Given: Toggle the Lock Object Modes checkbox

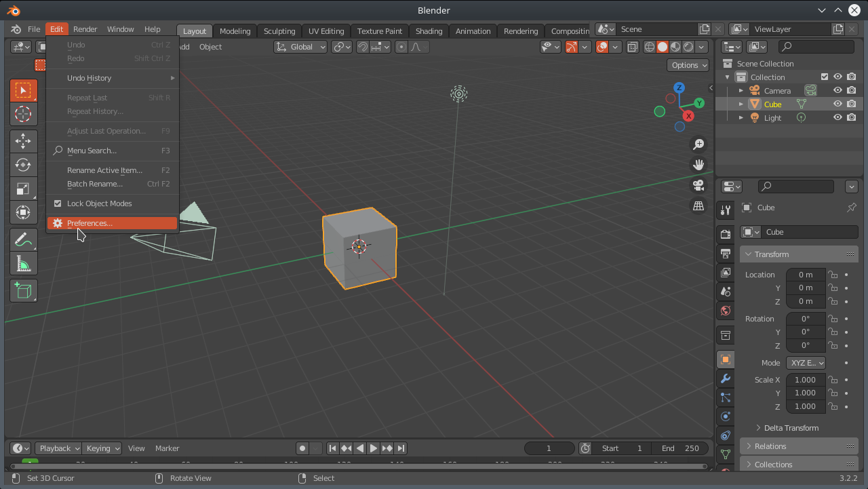Looking at the screenshot, I should coord(58,203).
